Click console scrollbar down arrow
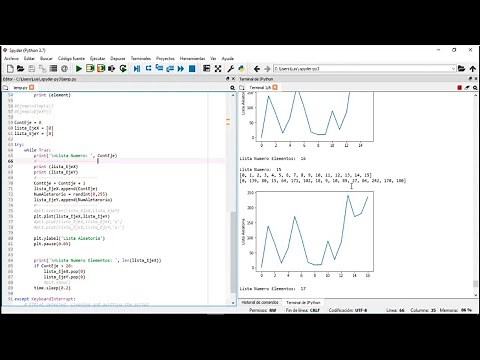The image size is (480, 360). 476,295
